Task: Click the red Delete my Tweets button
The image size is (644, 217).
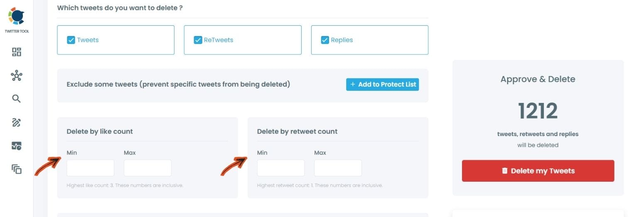Action: 538,171
